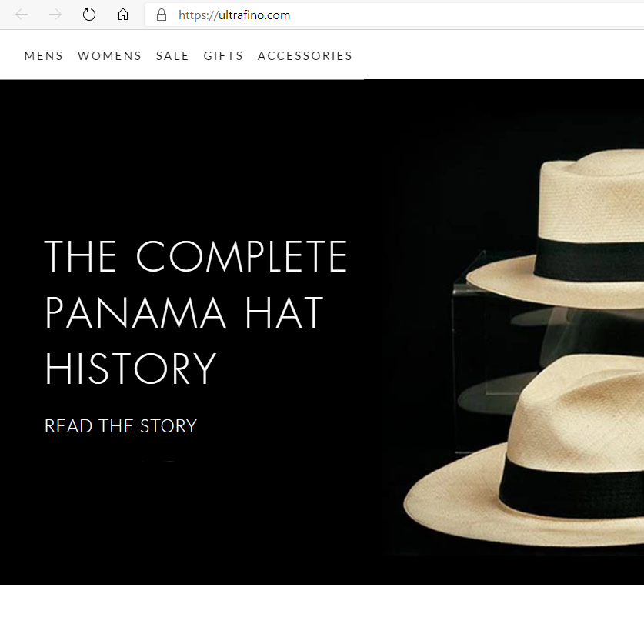Focus the ultrafino.com address bar

pyautogui.click(x=394, y=15)
